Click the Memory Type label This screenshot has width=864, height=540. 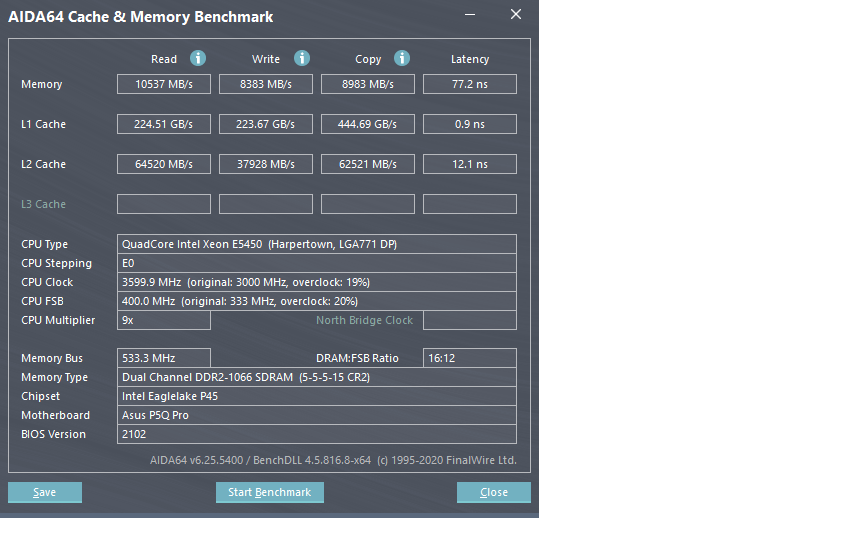[x=54, y=377]
